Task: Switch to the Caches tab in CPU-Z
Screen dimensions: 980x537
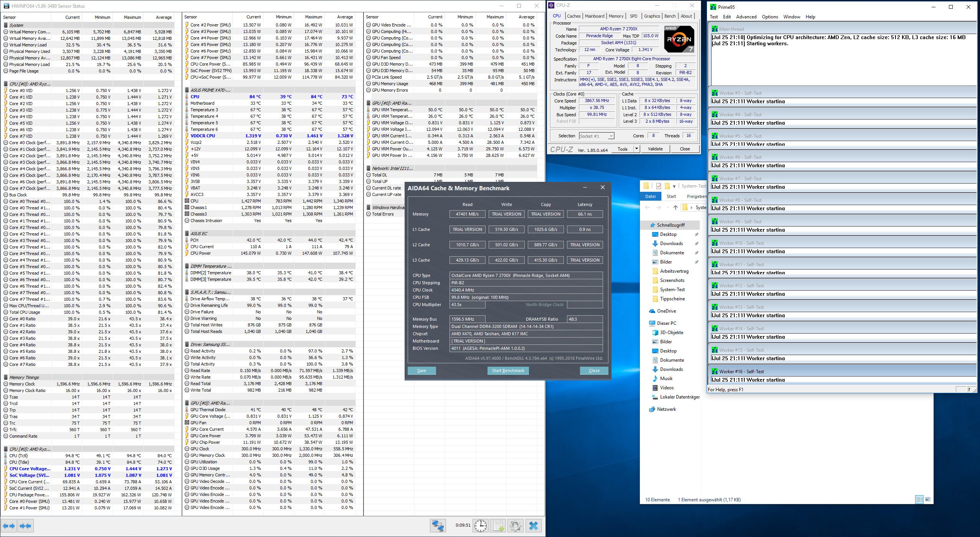Action: click(x=573, y=16)
